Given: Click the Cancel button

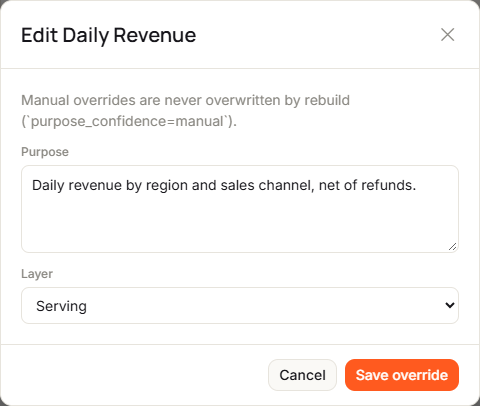Looking at the screenshot, I should [302, 375].
